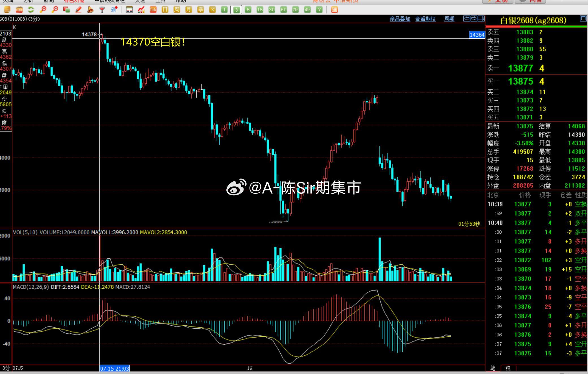Click the 买五 price 13871
The width and height of the screenshot is (588, 374).
pos(524,117)
